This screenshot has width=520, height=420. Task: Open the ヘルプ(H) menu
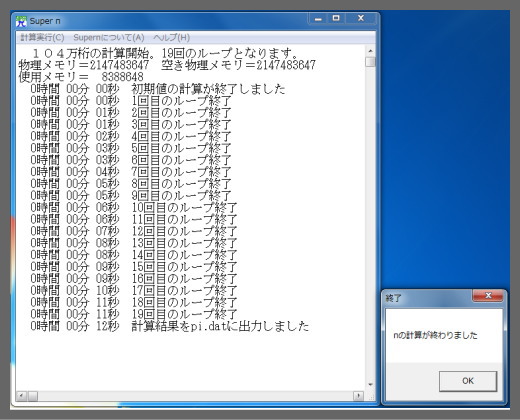tap(171, 37)
